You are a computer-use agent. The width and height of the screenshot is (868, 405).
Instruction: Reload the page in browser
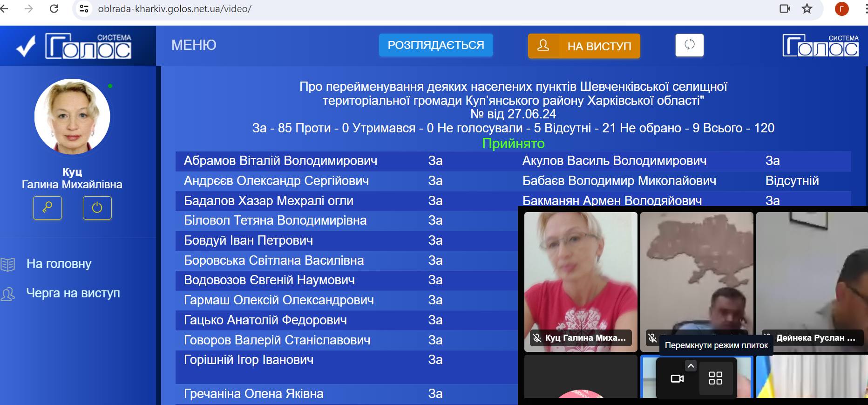(x=54, y=9)
